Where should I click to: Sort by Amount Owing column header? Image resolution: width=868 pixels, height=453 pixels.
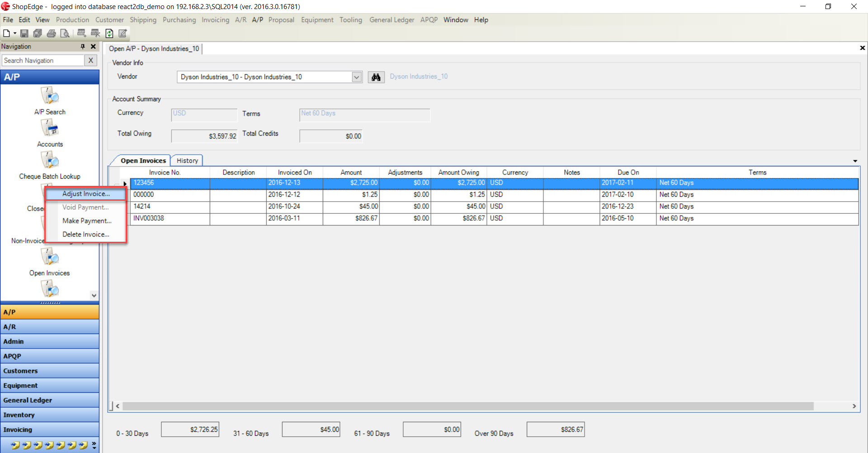(459, 172)
